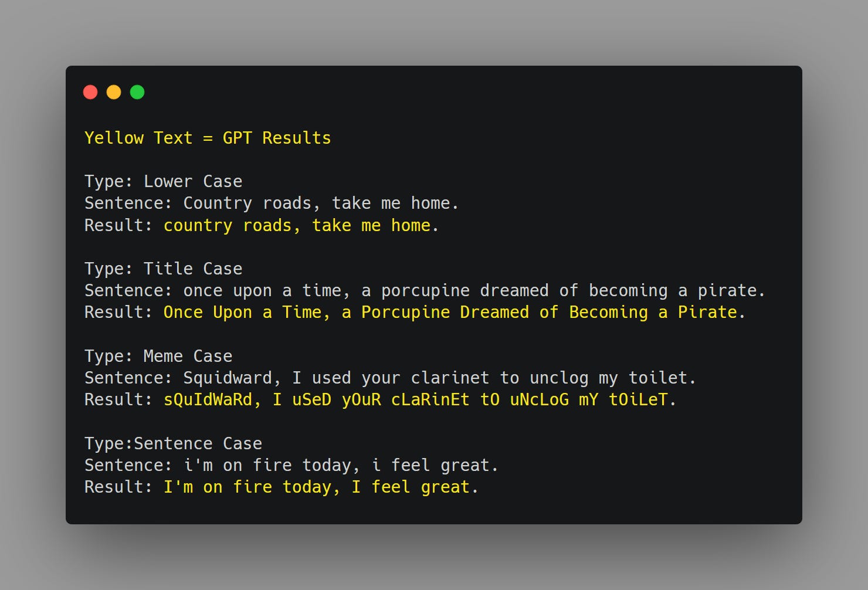Click the dark window title bar area
868x590 pixels.
(x=411, y=92)
